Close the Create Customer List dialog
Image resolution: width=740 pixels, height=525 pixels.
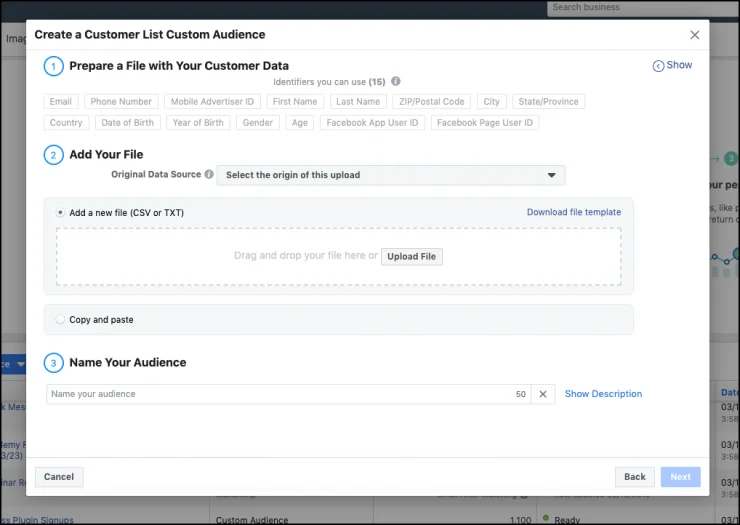pyautogui.click(x=695, y=35)
